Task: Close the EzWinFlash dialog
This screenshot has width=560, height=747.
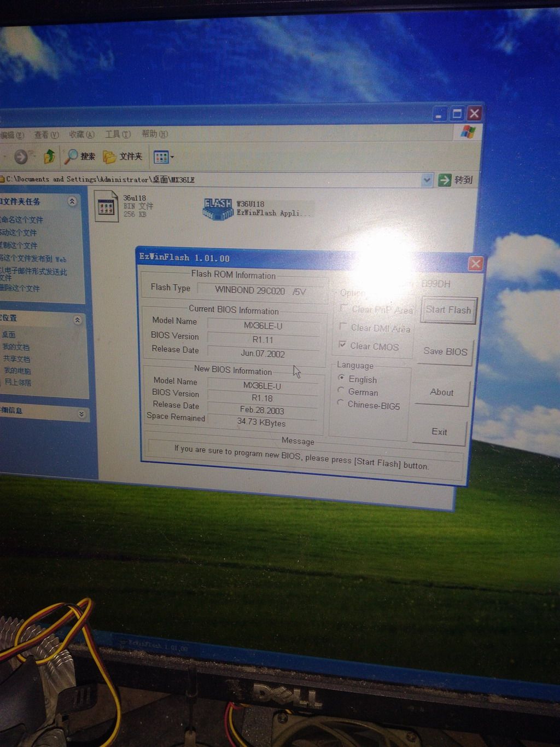Action: (475, 264)
